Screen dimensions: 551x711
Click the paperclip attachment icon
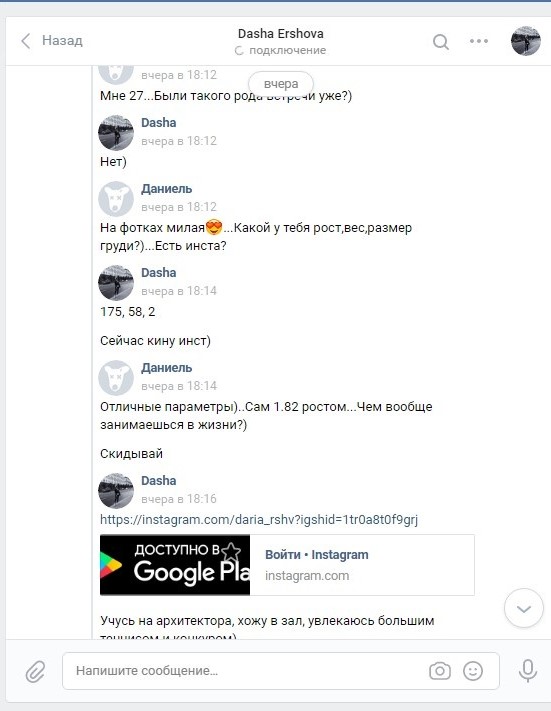pos(35,671)
